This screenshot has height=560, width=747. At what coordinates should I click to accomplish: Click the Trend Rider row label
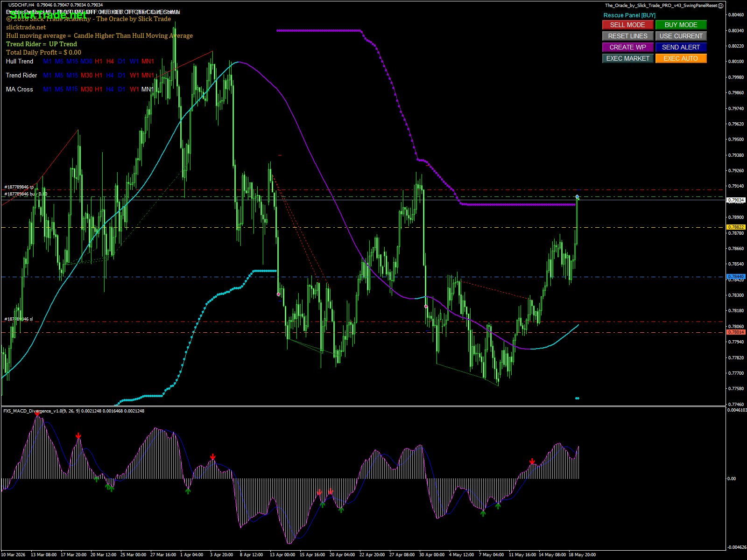pos(21,75)
